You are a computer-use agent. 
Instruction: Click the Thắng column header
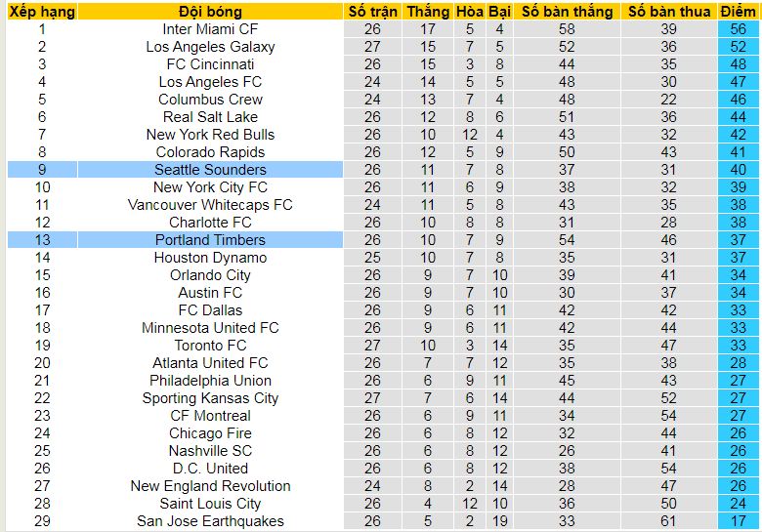[428, 12]
